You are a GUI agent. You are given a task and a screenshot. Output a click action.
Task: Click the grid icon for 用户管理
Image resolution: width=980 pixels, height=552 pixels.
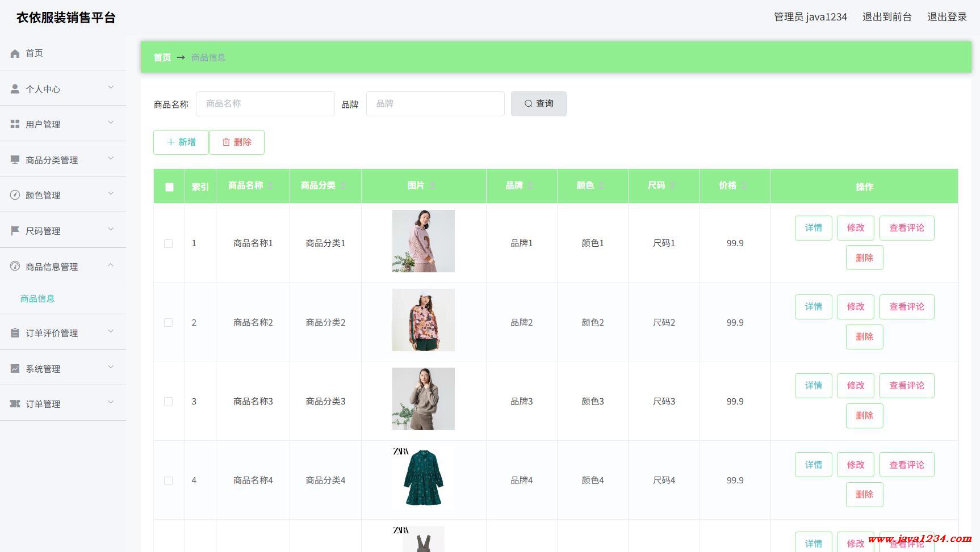coord(15,124)
